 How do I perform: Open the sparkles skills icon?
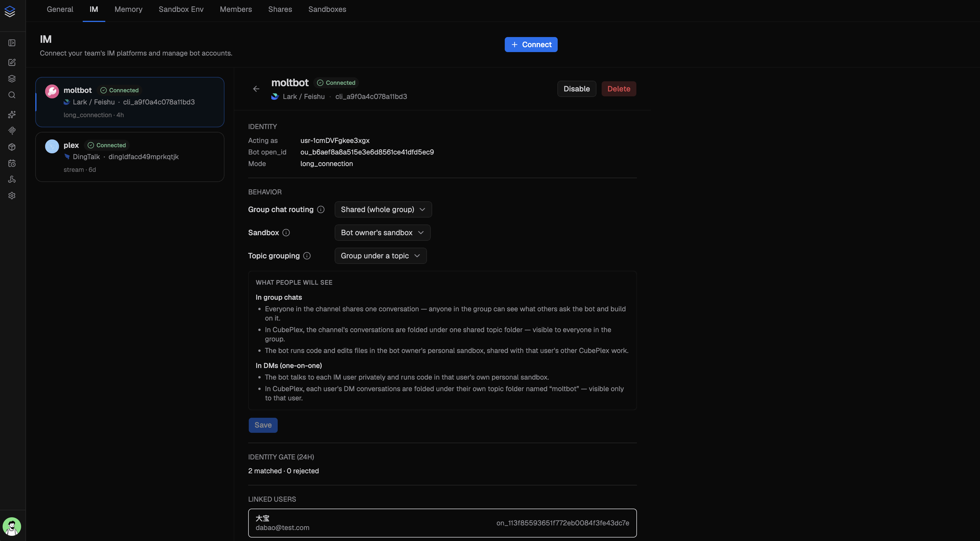12,114
